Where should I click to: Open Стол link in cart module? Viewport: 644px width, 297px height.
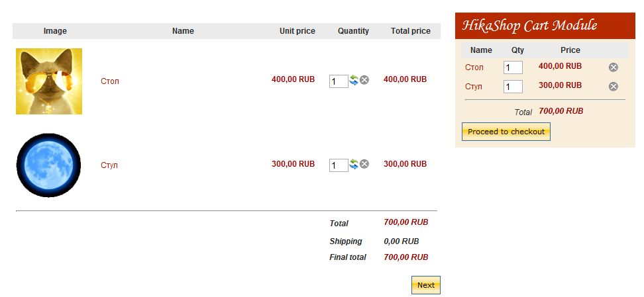pos(474,67)
